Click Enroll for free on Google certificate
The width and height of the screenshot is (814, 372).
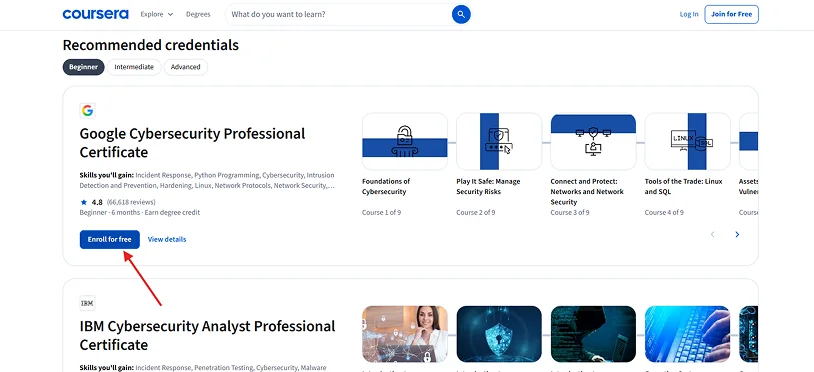click(110, 239)
